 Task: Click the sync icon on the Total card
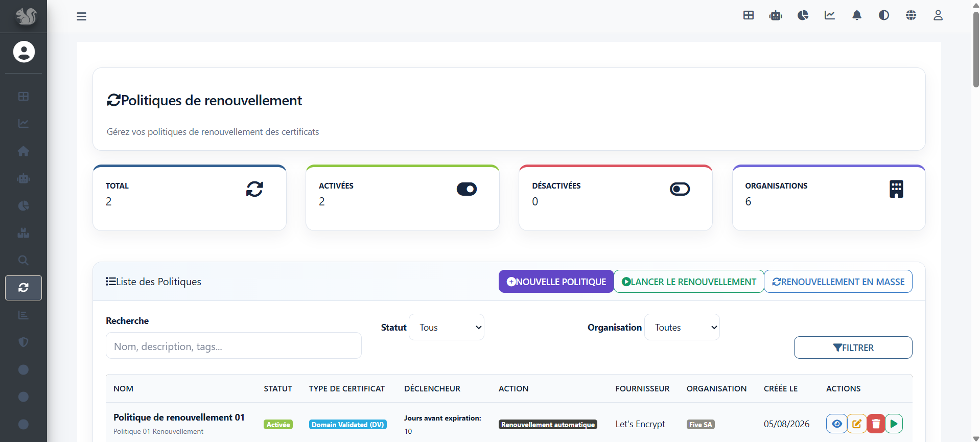[x=254, y=189]
